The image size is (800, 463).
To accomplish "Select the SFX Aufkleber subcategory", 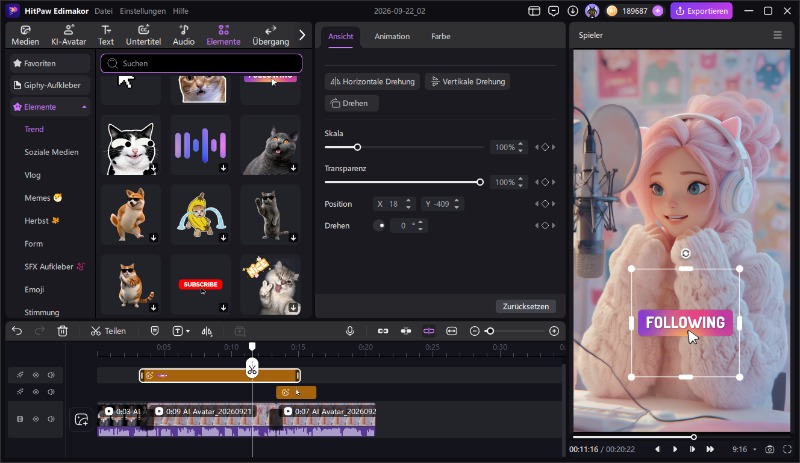I will pos(54,266).
